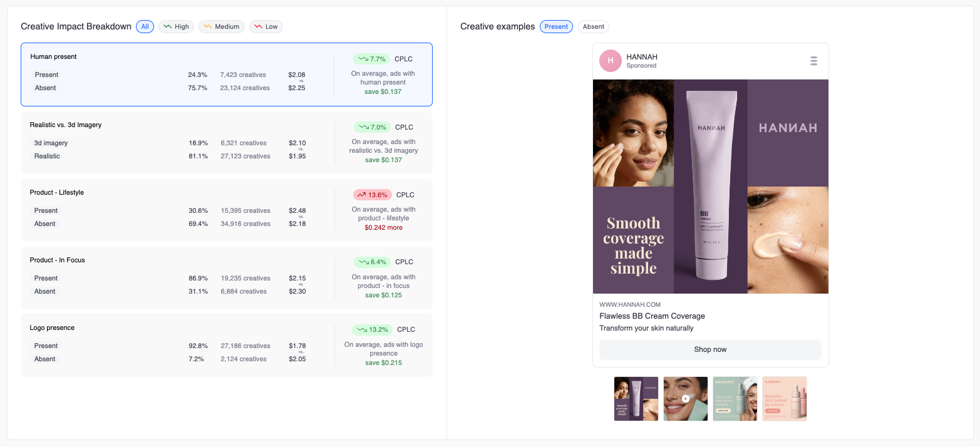The height and width of the screenshot is (447, 980).
Task: Select the green serum ad thumbnail
Action: pos(735,399)
